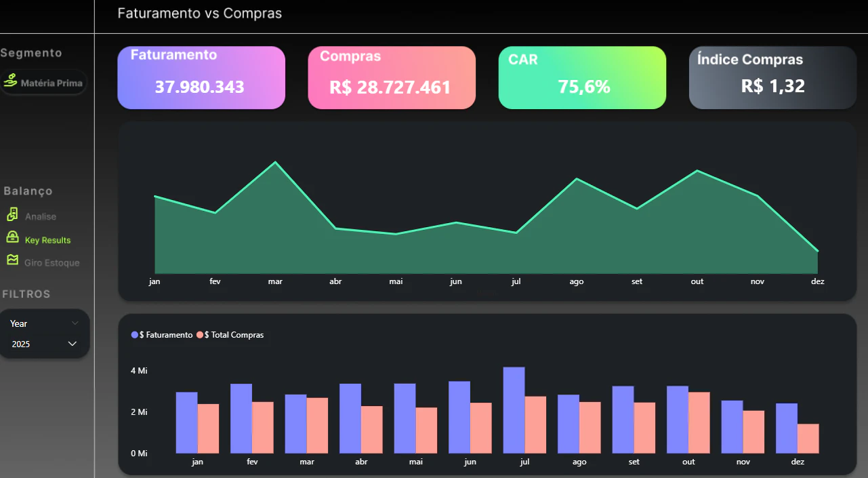Image resolution: width=868 pixels, height=478 pixels.
Task: Select the mar Total Compras bar
Action: click(x=317, y=426)
